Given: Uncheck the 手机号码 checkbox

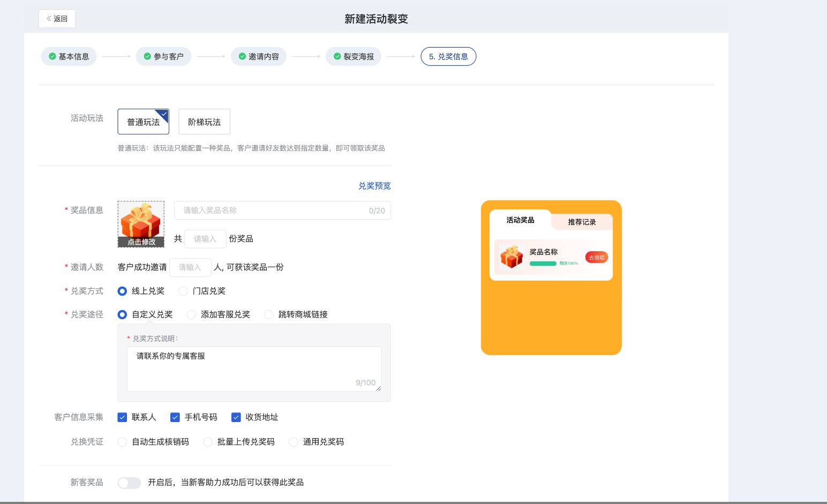Looking at the screenshot, I should 175,417.
